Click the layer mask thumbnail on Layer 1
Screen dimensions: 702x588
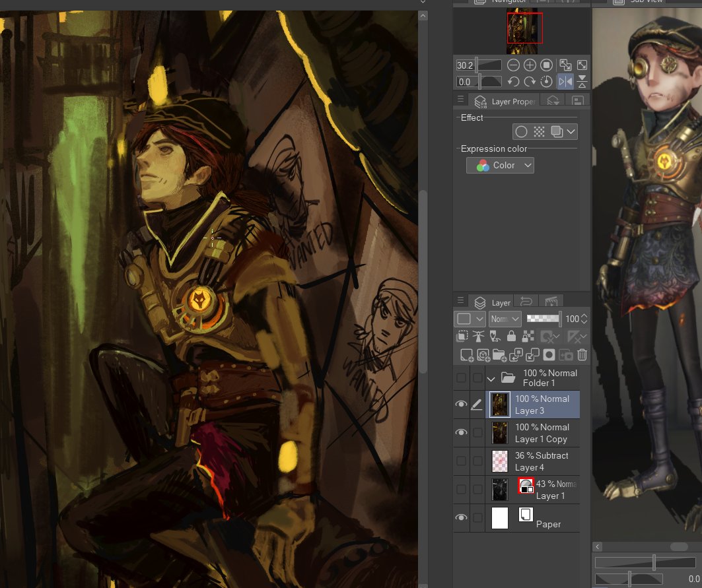pos(526,486)
